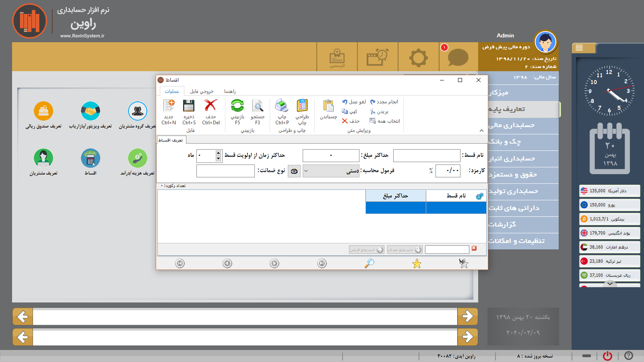The image size is (644, 362).
Task: Click the print (چاپ) icon
Action: click(282, 106)
